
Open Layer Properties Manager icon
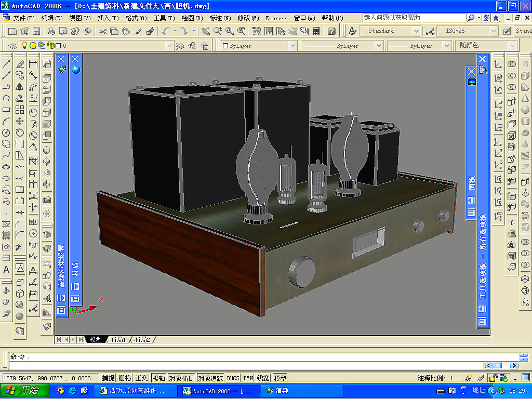(12, 46)
